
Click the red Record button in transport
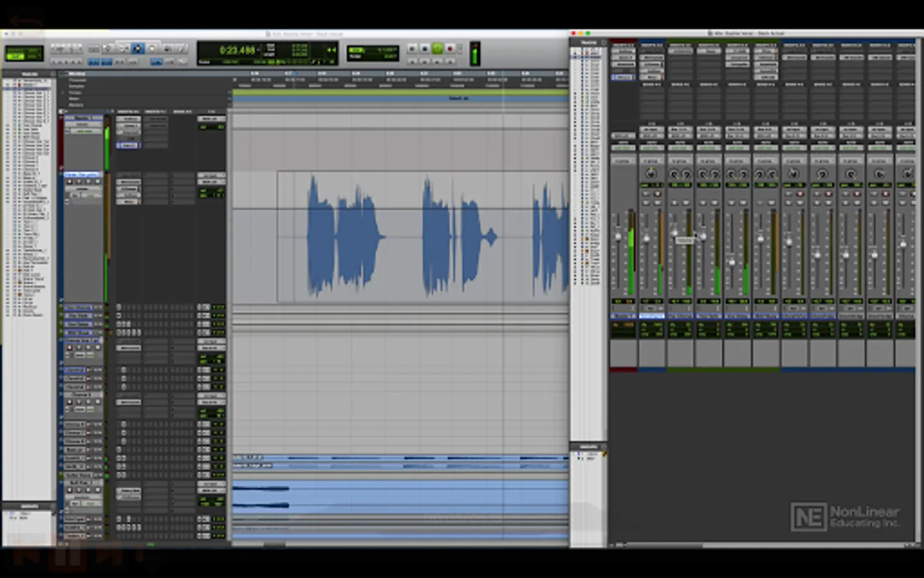[x=450, y=49]
